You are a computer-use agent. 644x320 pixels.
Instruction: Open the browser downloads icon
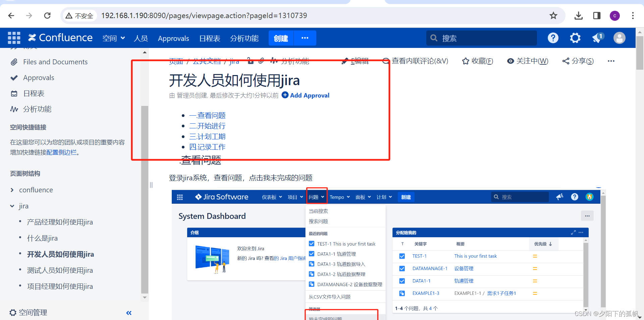click(x=579, y=15)
